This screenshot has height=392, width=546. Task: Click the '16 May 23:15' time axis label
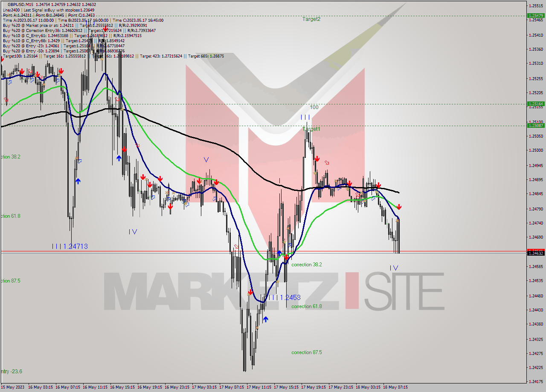pyautogui.click(x=177, y=387)
